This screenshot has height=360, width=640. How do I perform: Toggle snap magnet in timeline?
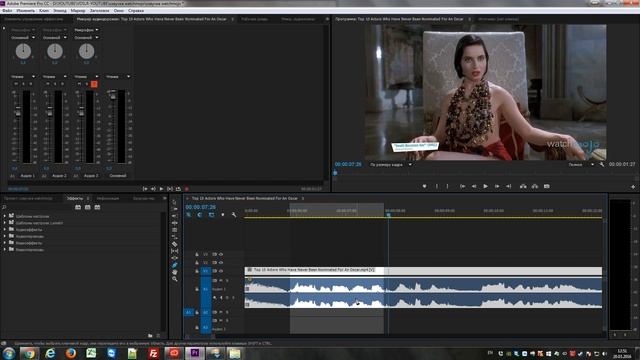[200, 215]
